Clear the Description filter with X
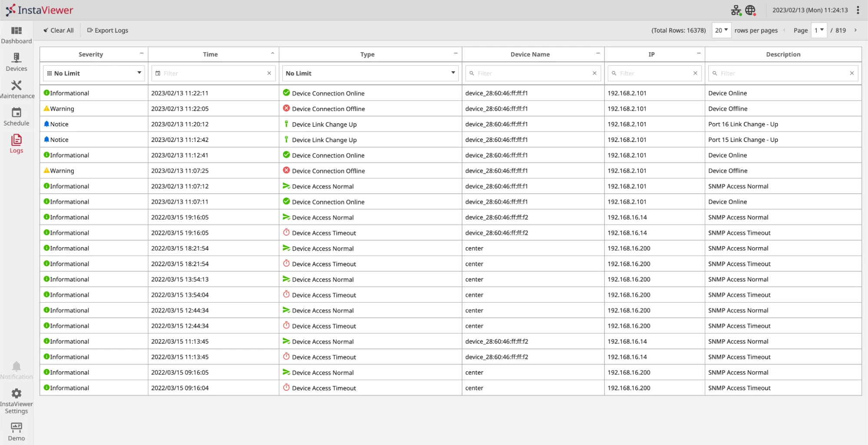Viewport: 868px width, 445px height. pyautogui.click(x=852, y=73)
